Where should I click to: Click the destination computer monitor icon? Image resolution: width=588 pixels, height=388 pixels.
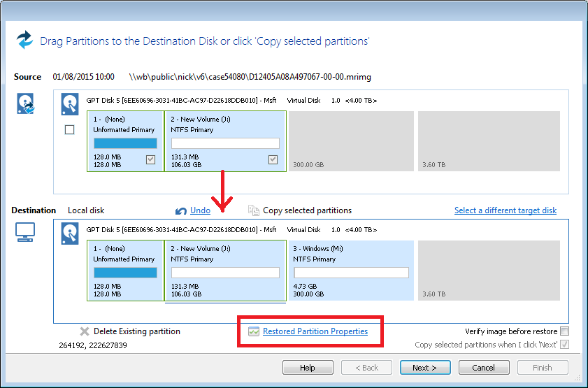click(x=25, y=233)
